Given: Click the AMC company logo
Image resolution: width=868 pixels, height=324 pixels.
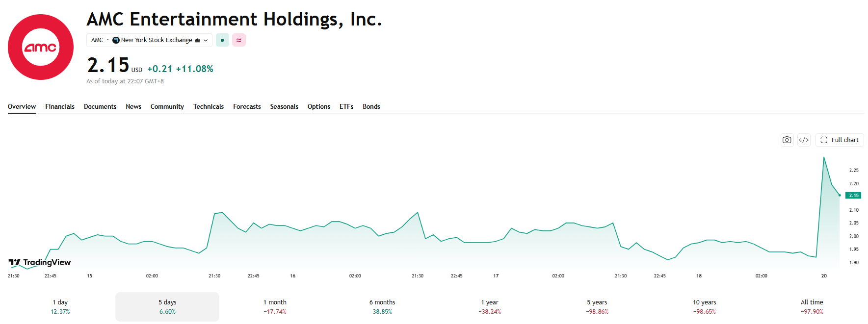Looking at the screenshot, I should pyautogui.click(x=41, y=47).
